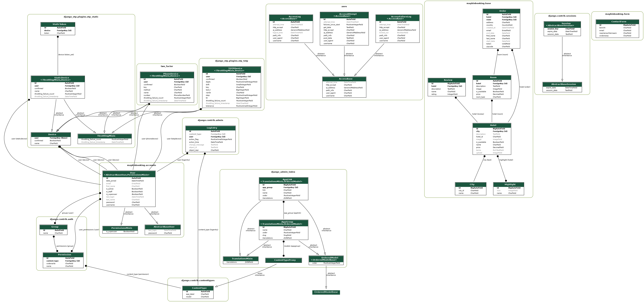Click the 'highlight (hotel)' edge label

pos(506,160)
